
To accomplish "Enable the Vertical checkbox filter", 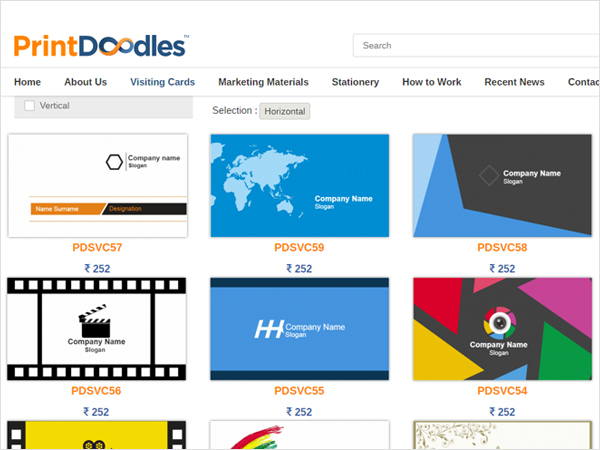I will pyautogui.click(x=29, y=106).
